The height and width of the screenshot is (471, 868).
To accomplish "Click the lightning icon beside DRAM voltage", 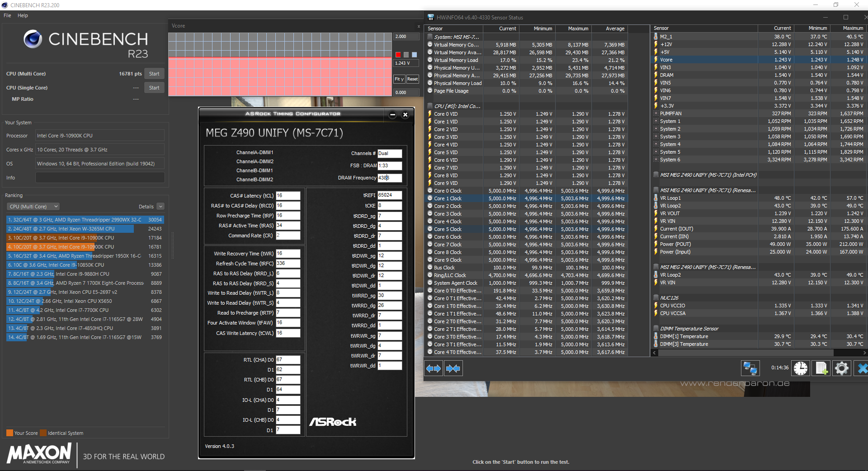I will pyautogui.click(x=656, y=75).
